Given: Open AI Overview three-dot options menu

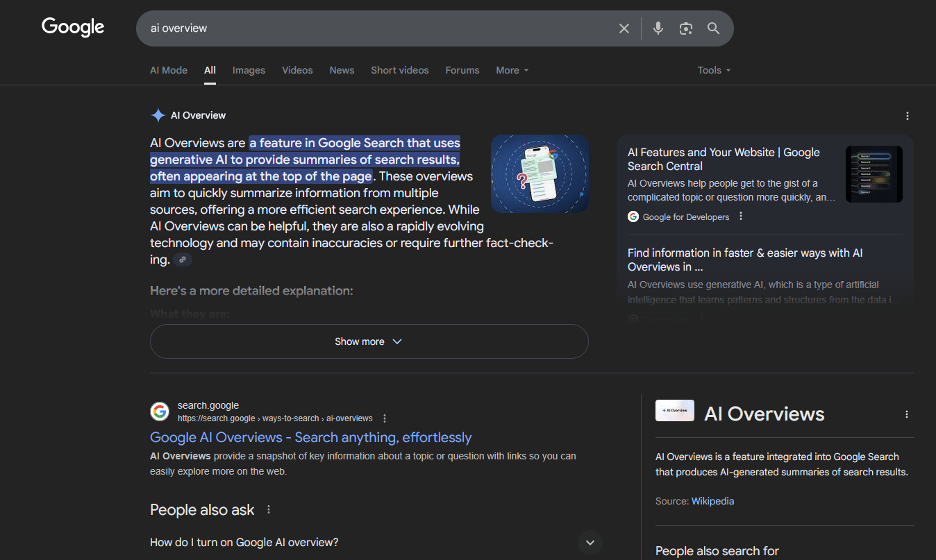Looking at the screenshot, I should (x=907, y=116).
